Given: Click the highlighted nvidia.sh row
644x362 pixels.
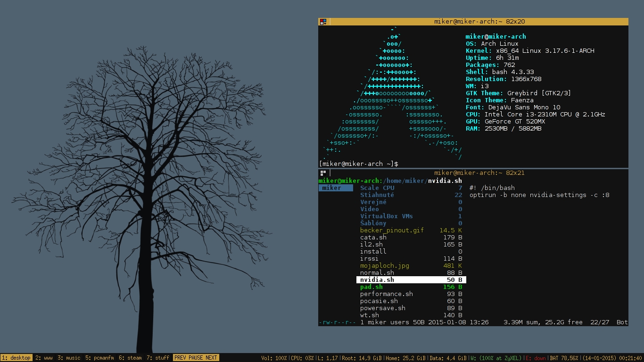Looking at the screenshot, I should [411, 280].
